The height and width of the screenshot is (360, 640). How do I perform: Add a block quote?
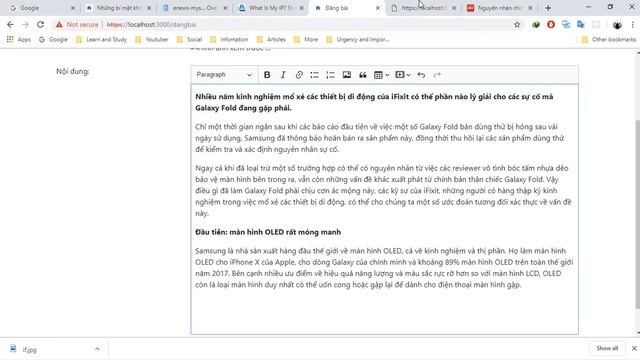[x=362, y=75]
